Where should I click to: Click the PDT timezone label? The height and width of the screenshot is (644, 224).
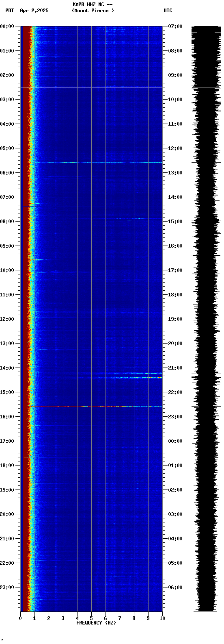(10, 11)
